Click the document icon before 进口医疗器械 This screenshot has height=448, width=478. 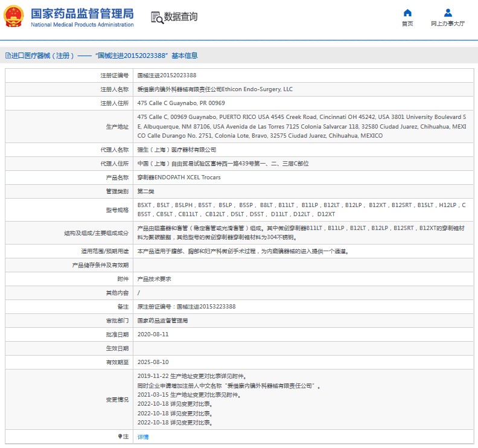[7, 56]
